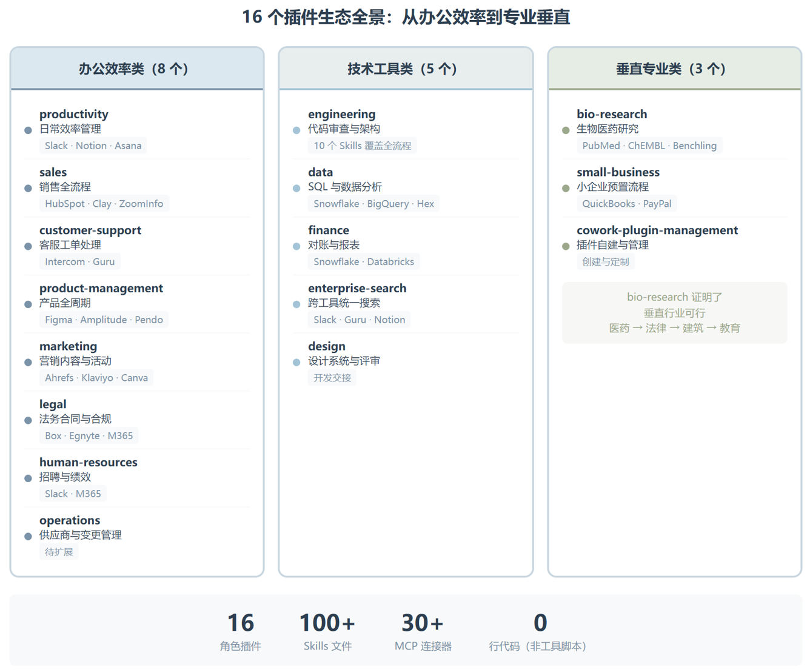Click the 'QuickBooks · PayPal' tag
Viewport: 810px width, 672px height.
pos(627,204)
